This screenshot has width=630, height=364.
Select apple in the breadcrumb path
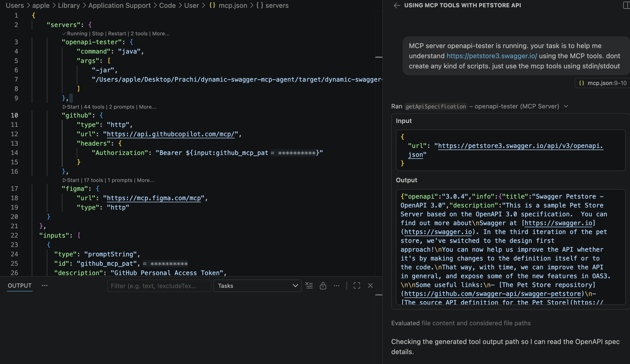coord(41,5)
